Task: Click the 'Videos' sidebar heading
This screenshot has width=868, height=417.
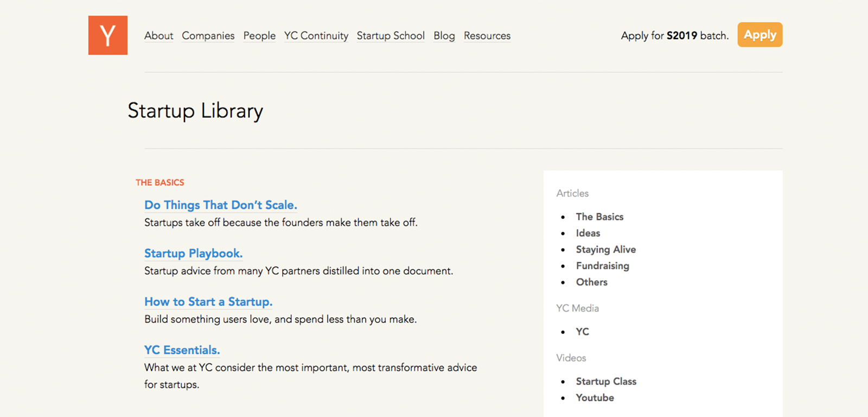Action: click(x=571, y=358)
